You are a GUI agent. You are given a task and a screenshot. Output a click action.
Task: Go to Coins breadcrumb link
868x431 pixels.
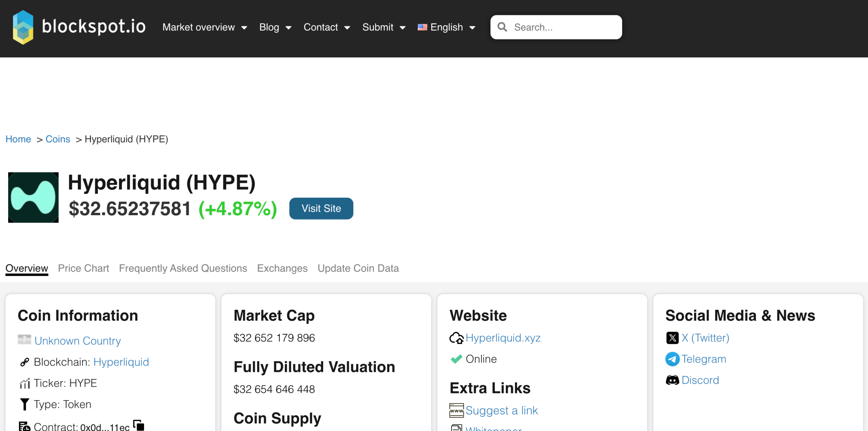pyautogui.click(x=58, y=139)
